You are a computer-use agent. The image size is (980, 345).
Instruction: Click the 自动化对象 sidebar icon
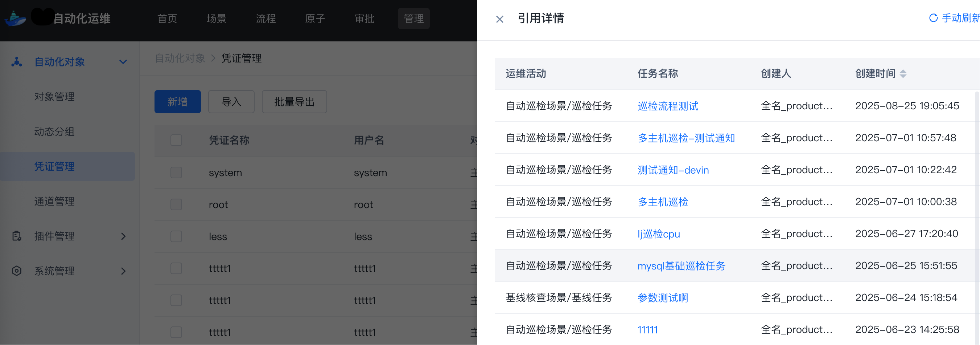[x=16, y=62]
